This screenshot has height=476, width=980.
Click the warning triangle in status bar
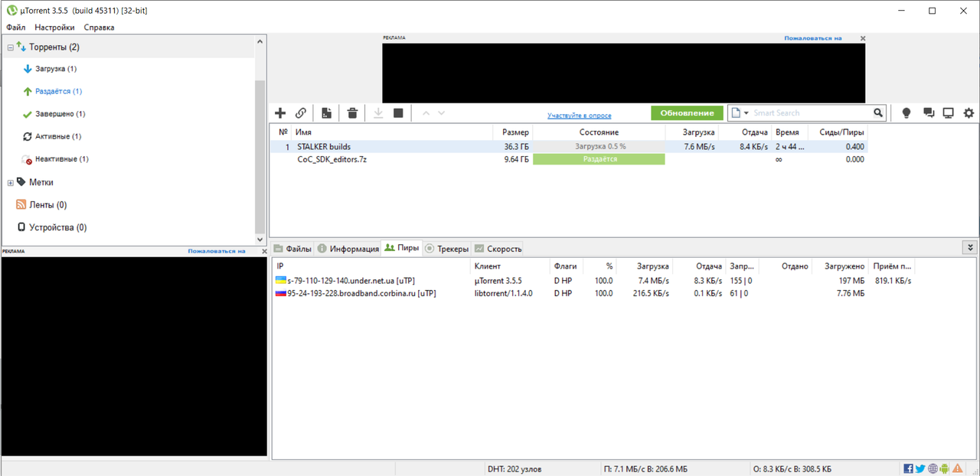click(x=958, y=468)
